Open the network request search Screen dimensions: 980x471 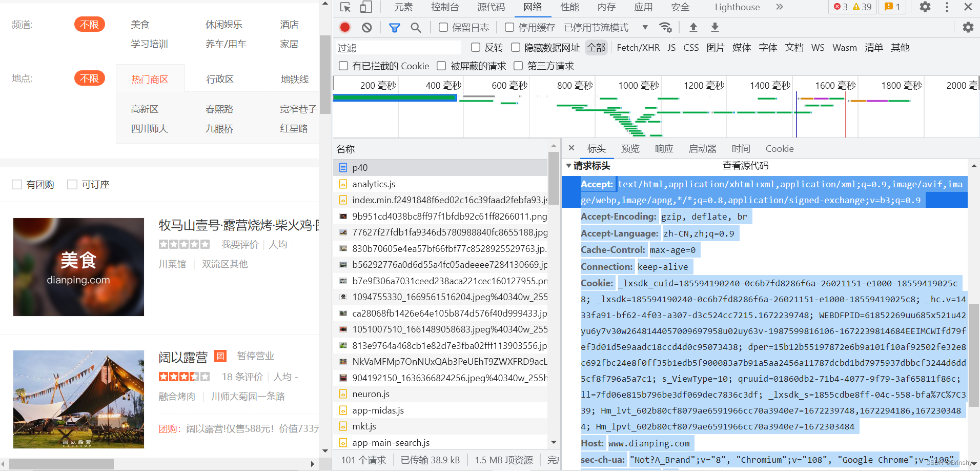tap(416, 27)
